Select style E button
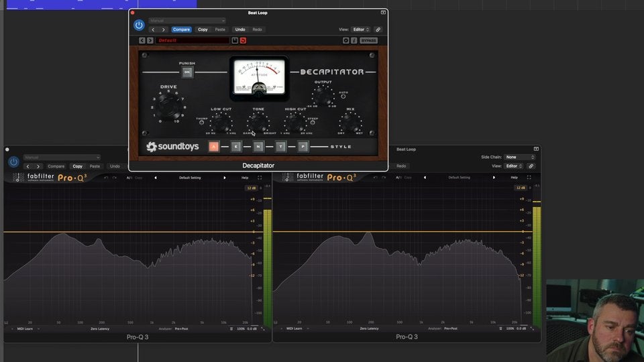Image resolution: width=644 pixels, height=362 pixels. point(235,147)
